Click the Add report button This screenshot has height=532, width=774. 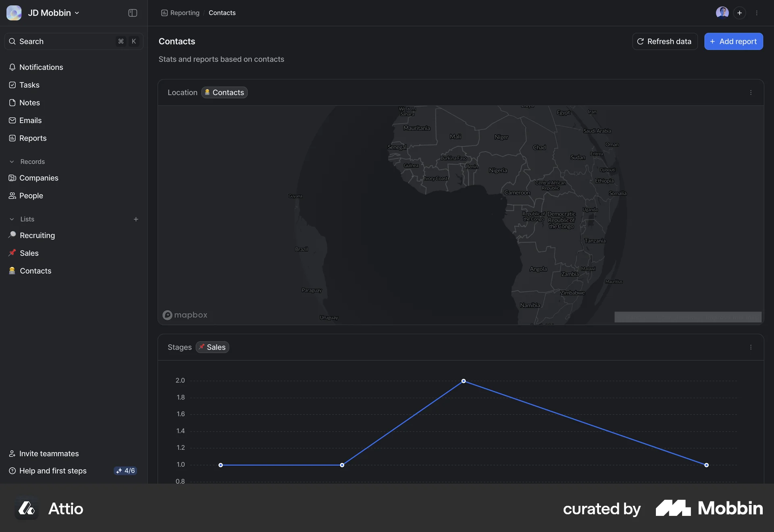point(733,41)
